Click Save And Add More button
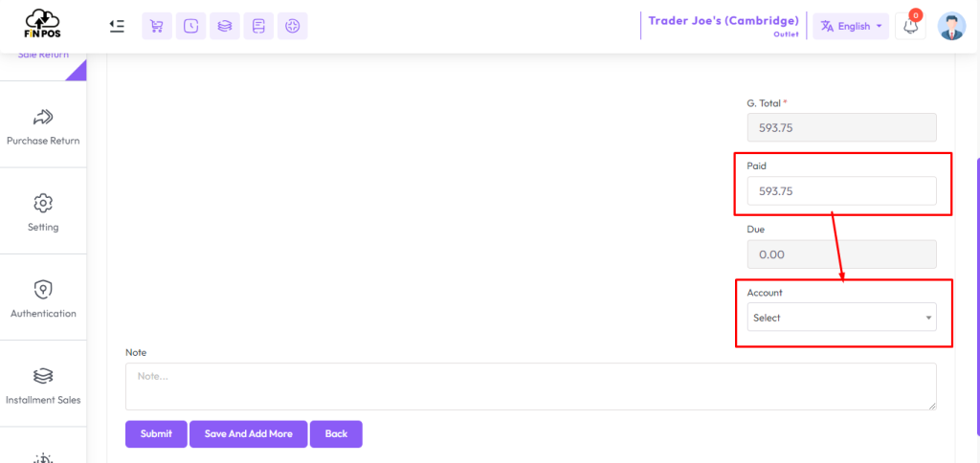 pos(248,433)
